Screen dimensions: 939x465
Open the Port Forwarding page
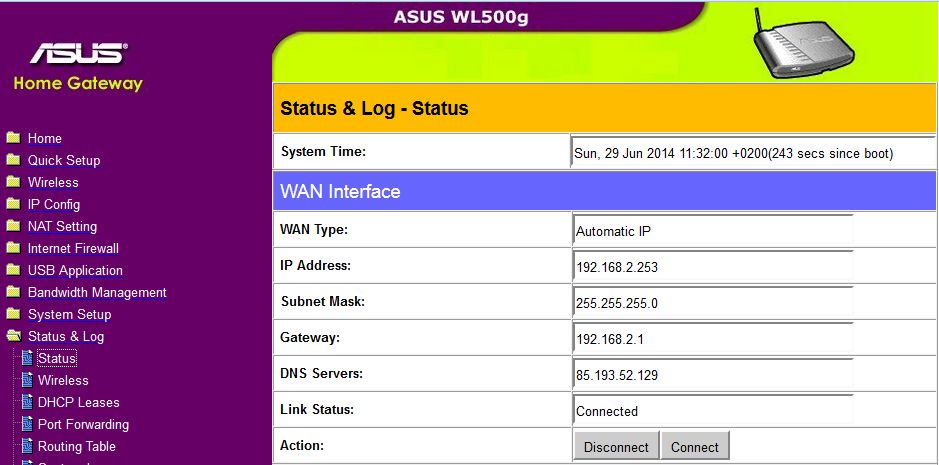click(x=83, y=424)
